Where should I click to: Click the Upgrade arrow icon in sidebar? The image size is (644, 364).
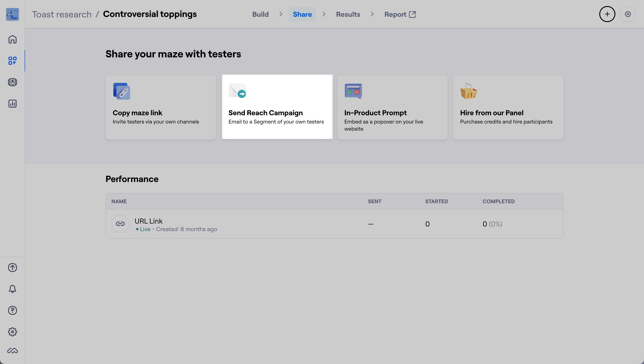(x=12, y=268)
